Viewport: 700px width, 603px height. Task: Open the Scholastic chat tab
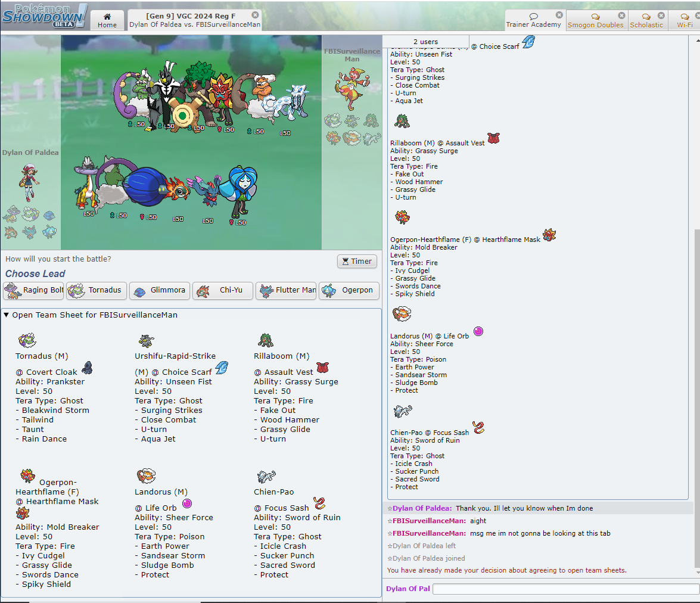click(646, 20)
